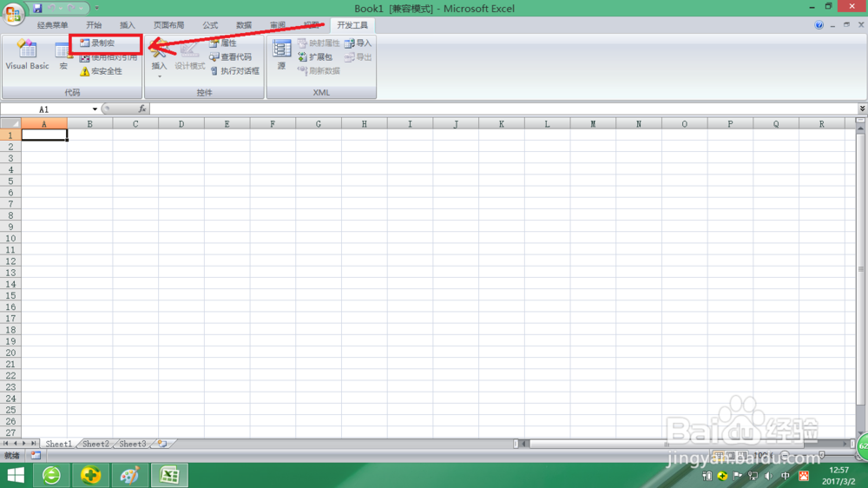
Task: Open the green browser taskbar icon
Action: [x=51, y=475]
